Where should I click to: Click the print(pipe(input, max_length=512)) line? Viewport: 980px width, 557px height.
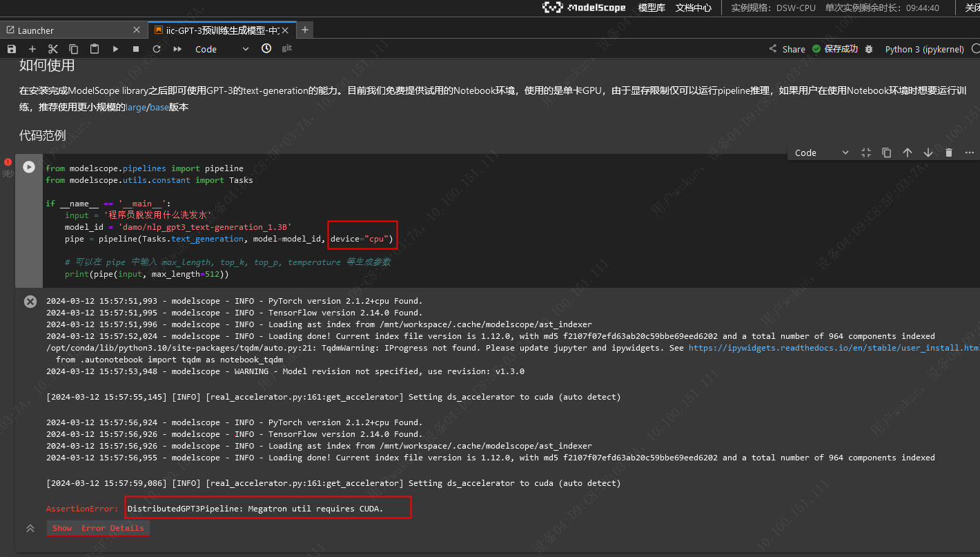[x=146, y=274]
